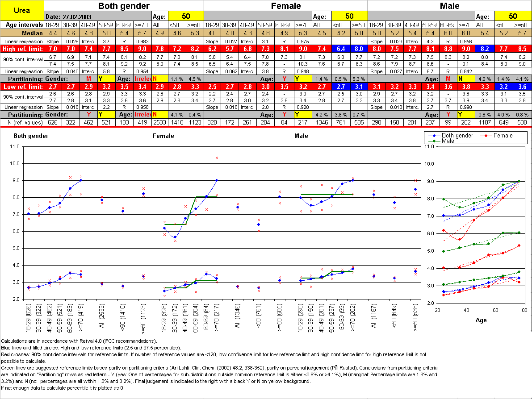Click the chart axis label All (1346)
The width and height of the screenshot is (532, 399).
(238, 316)
